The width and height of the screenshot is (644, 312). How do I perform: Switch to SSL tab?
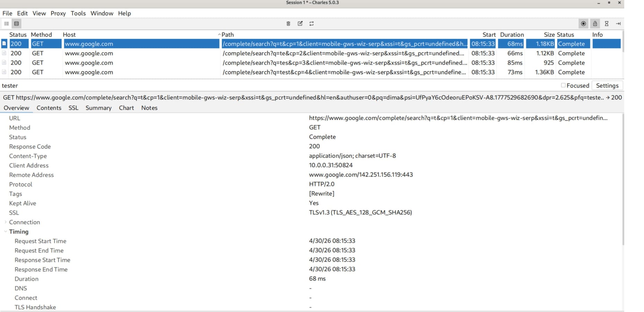tap(73, 108)
